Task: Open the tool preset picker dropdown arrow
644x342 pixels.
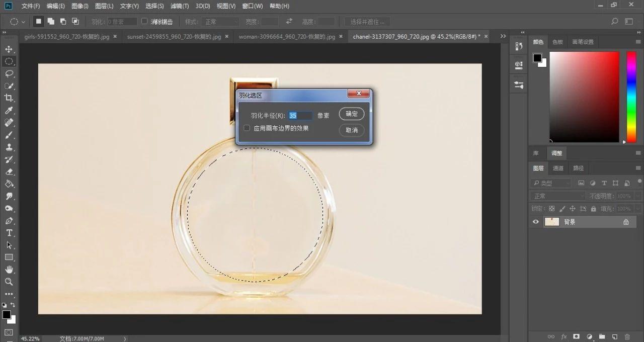Action: click(23, 22)
